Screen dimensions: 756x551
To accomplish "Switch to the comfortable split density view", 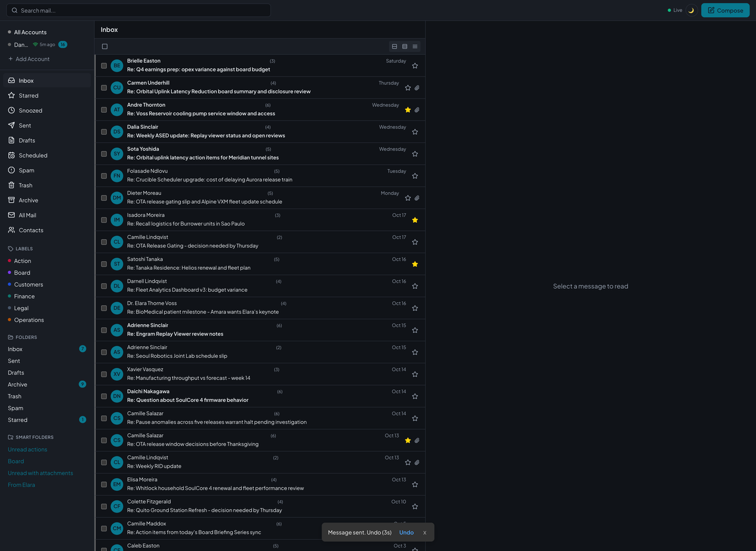I will pyautogui.click(x=395, y=47).
